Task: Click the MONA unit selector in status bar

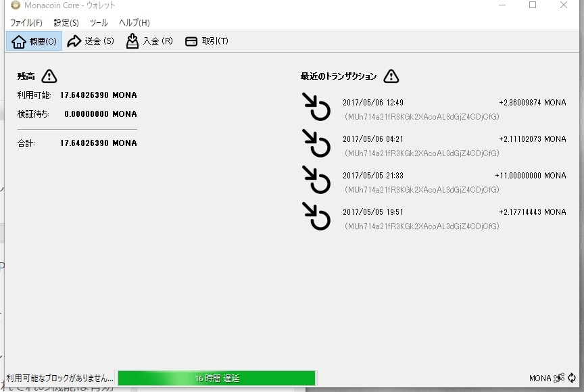Action: [540, 378]
